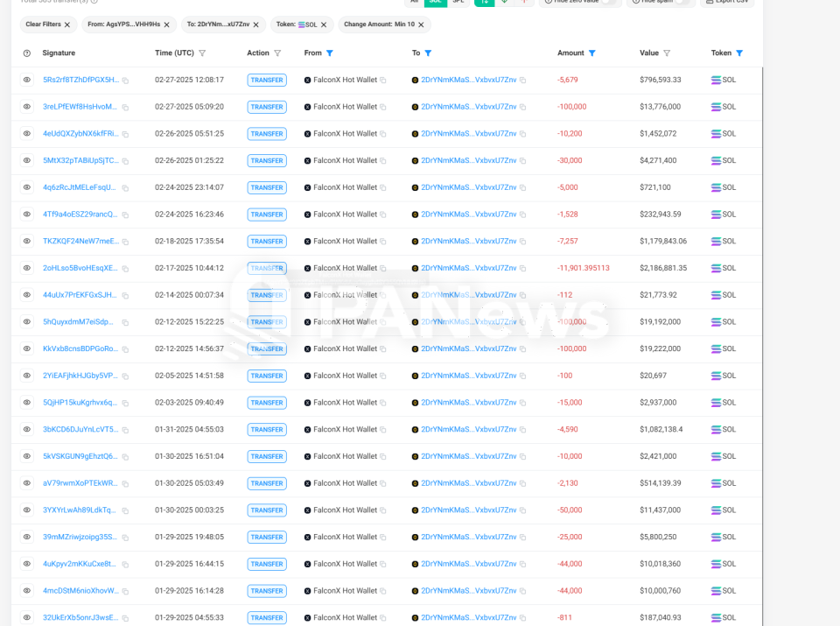Open signature link 44uUx7PrEKFGxSJH
The image size is (840, 626).
click(80, 295)
